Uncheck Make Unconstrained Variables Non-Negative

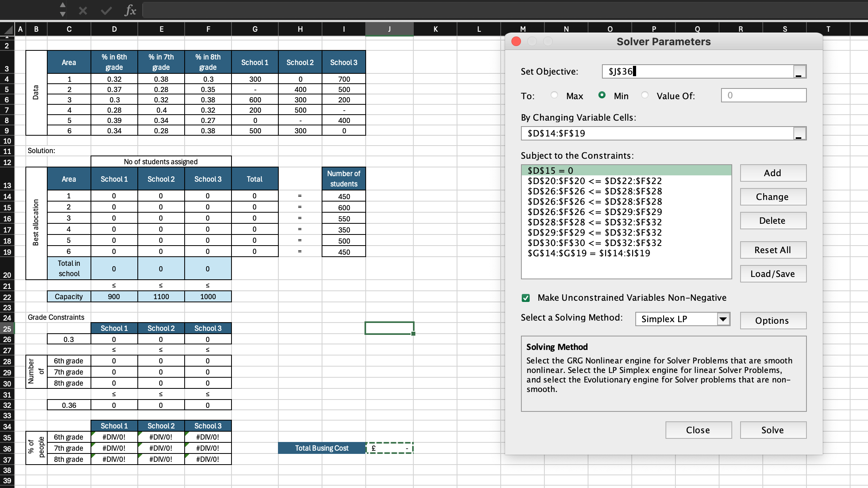coord(526,298)
